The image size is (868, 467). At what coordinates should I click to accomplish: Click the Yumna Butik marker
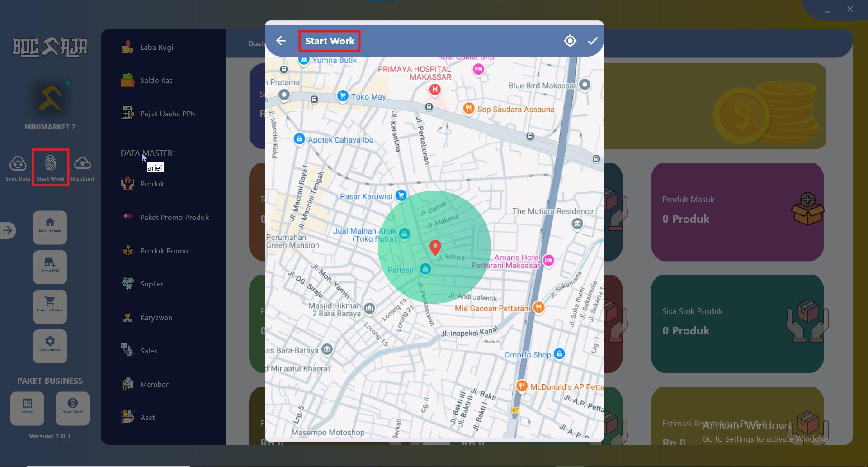[x=304, y=60]
